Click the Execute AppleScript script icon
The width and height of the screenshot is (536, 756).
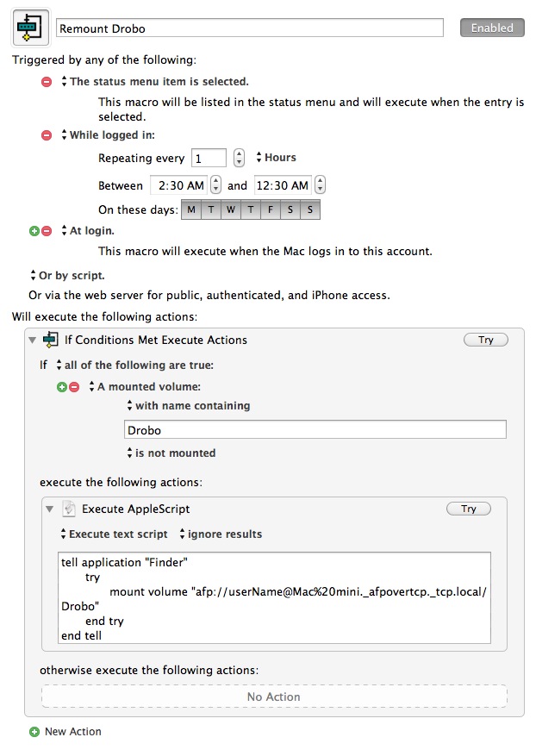69,509
